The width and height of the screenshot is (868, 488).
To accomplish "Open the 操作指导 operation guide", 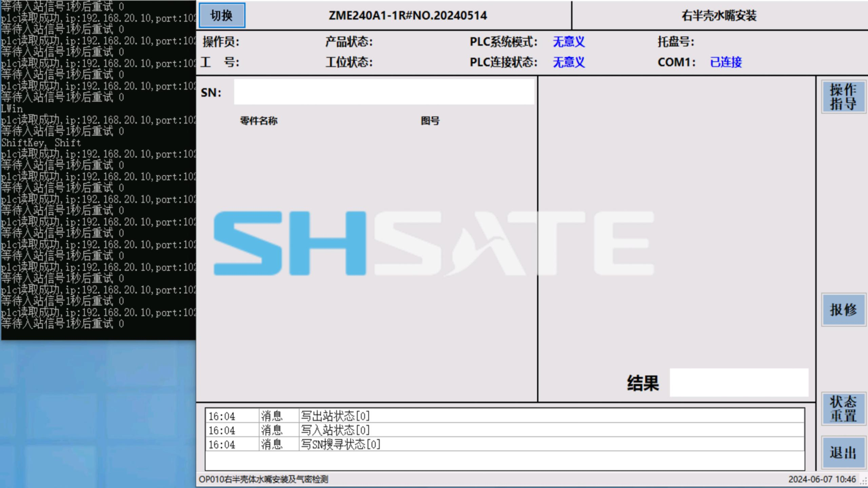I will click(843, 97).
